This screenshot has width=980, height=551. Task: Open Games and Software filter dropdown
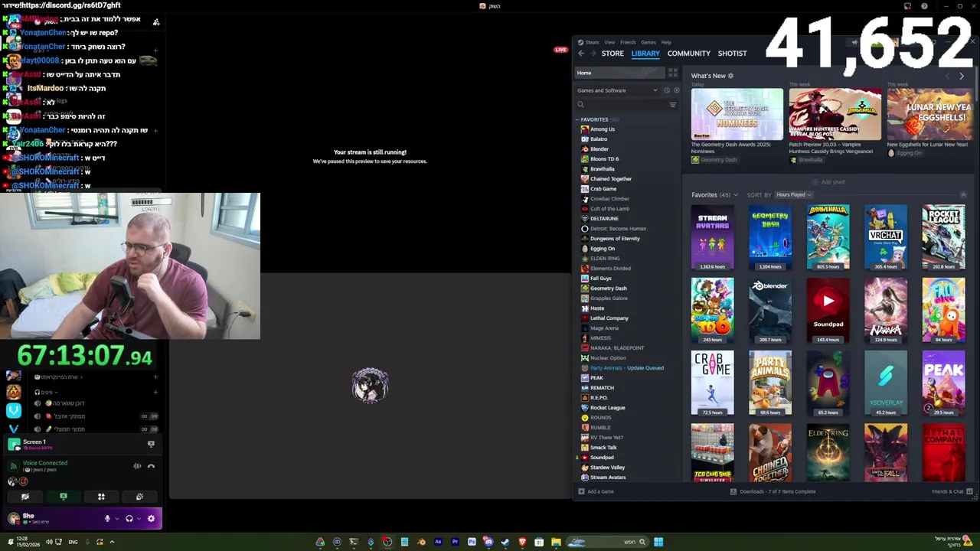coord(616,90)
